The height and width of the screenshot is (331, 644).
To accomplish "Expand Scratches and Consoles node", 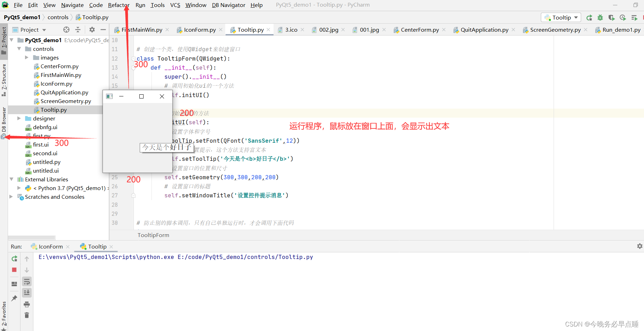I will [x=11, y=197].
